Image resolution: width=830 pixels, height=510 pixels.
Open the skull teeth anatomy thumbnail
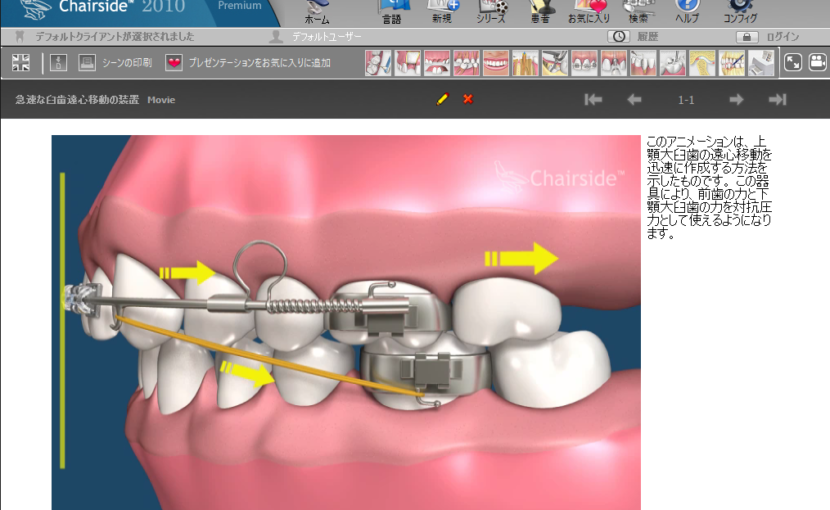tap(732, 63)
